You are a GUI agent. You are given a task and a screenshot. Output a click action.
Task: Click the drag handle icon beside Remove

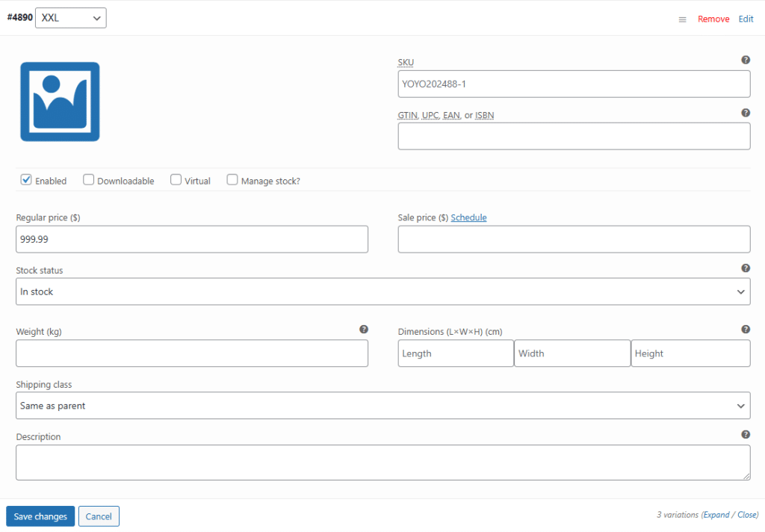pos(682,19)
